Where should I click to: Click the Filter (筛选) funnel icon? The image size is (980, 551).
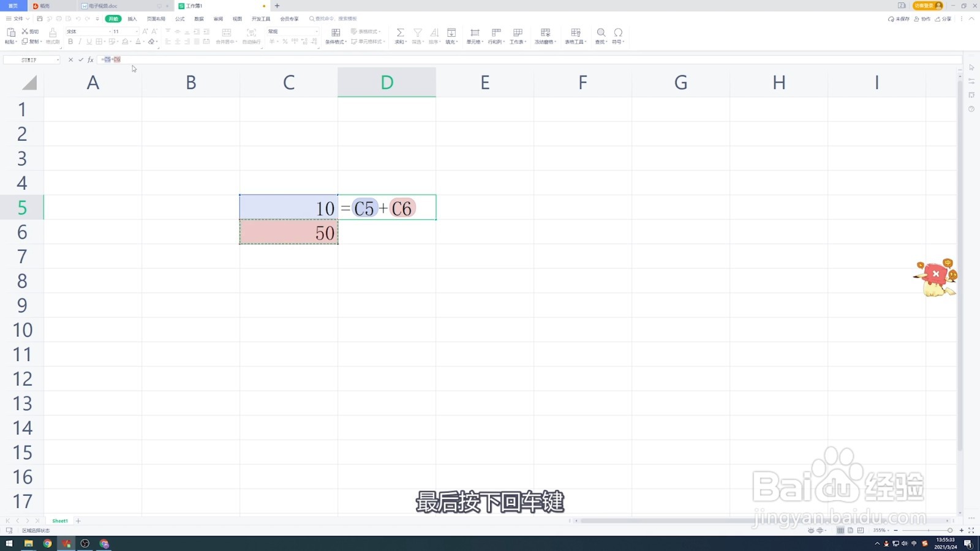418,32
